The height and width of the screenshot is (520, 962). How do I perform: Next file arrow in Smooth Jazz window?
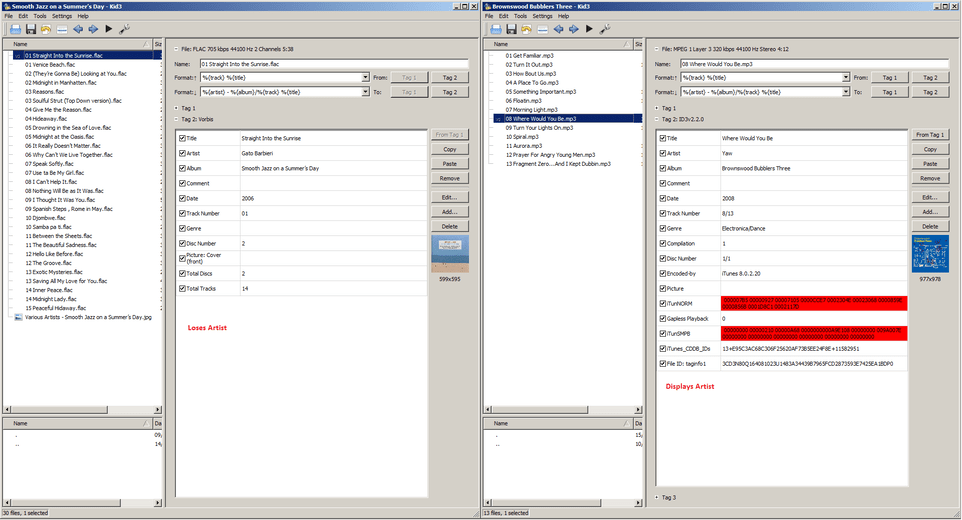pos(93,29)
